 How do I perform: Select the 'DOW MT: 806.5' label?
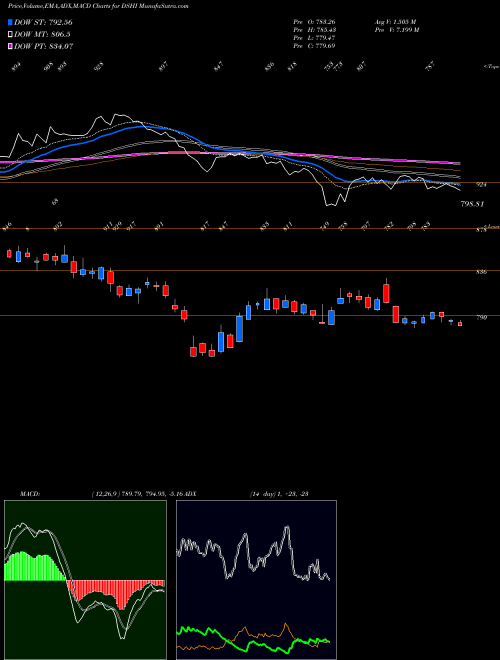42,34
